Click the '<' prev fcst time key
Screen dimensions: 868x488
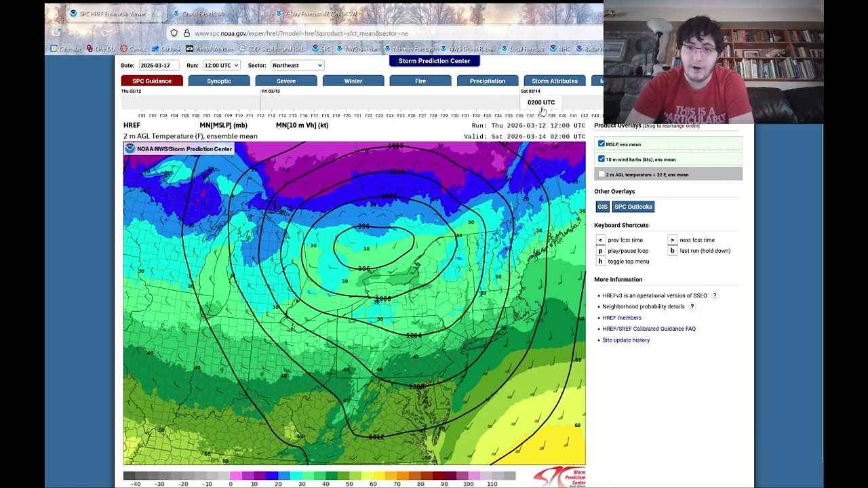click(600, 240)
